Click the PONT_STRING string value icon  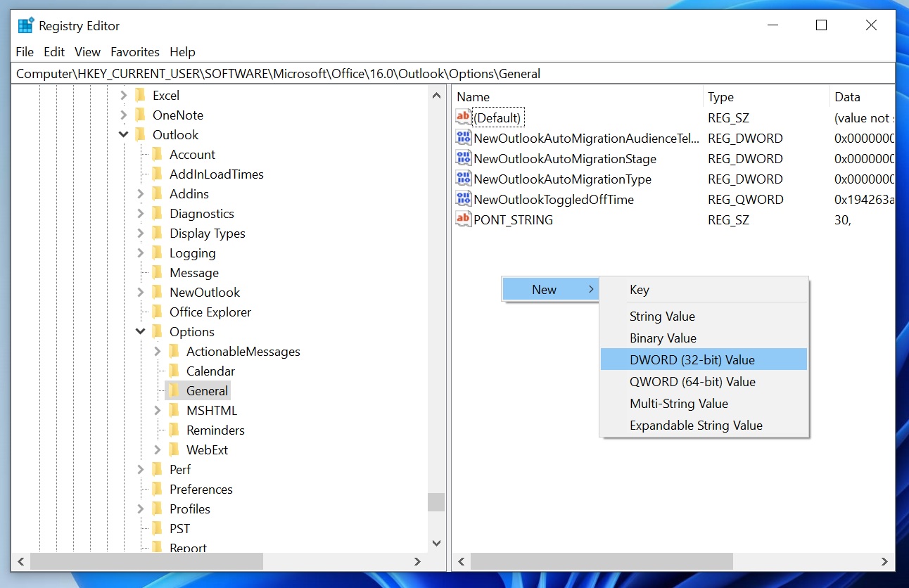tap(463, 219)
